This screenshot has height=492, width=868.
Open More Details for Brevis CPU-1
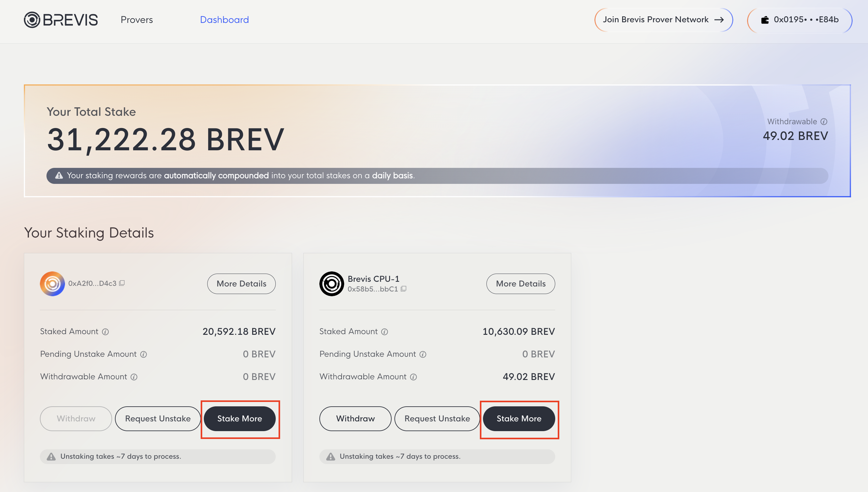pyautogui.click(x=520, y=284)
